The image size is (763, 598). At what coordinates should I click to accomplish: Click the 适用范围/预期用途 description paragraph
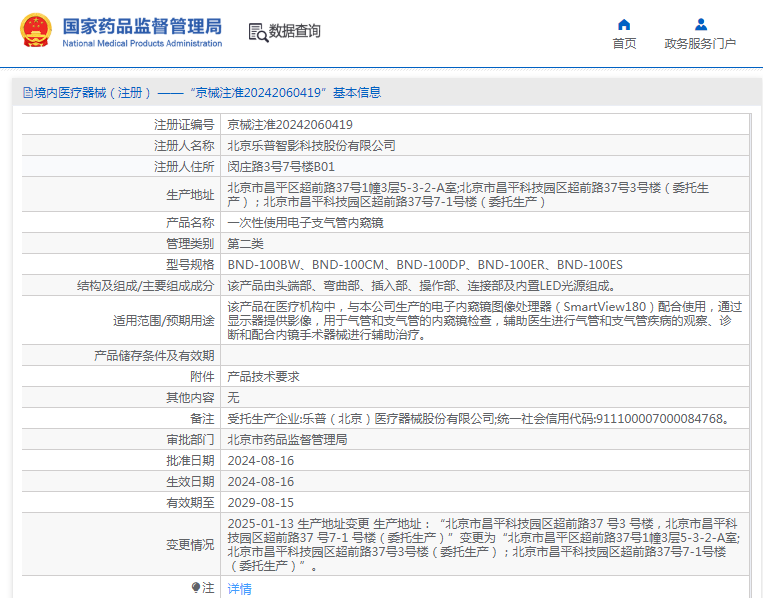(x=485, y=320)
